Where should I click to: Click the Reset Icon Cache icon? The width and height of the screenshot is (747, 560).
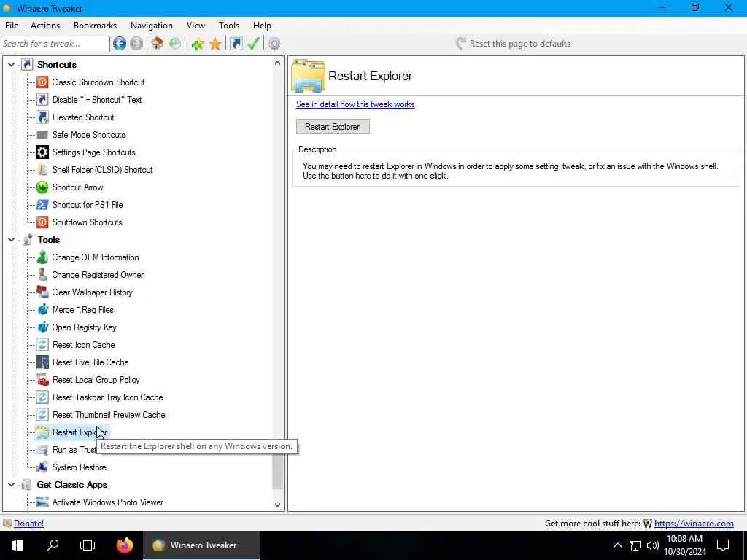[x=42, y=345]
